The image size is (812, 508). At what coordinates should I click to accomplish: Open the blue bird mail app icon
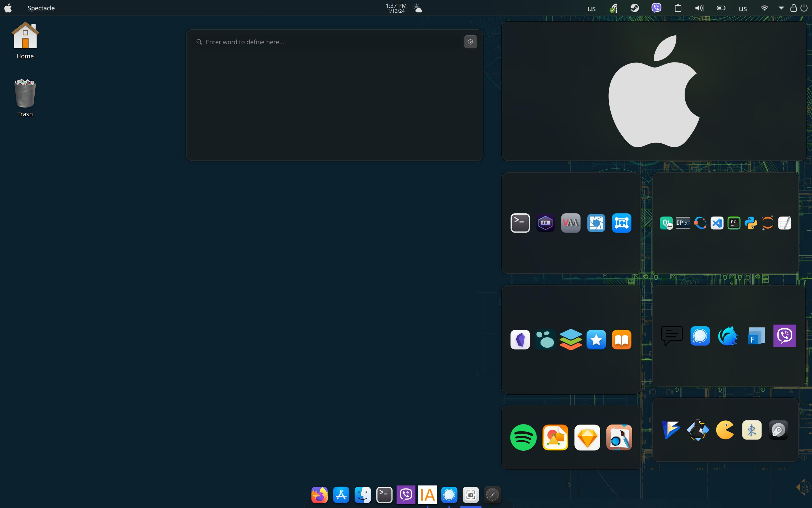[x=728, y=335]
